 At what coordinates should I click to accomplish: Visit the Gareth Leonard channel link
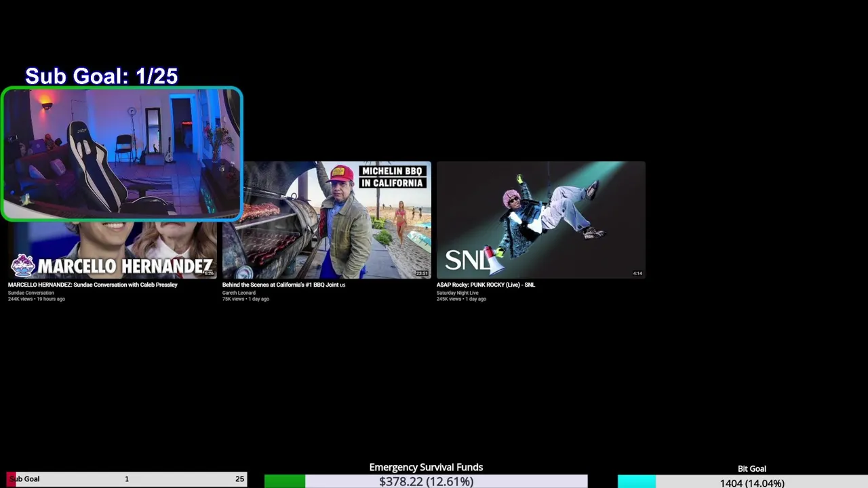pyautogui.click(x=239, y=293)
